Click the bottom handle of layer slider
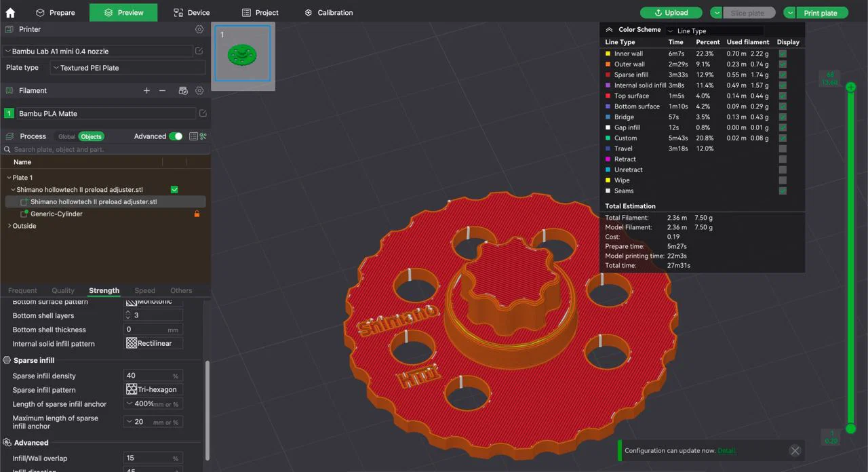868x472 pixels. click(x=851, y=429)
